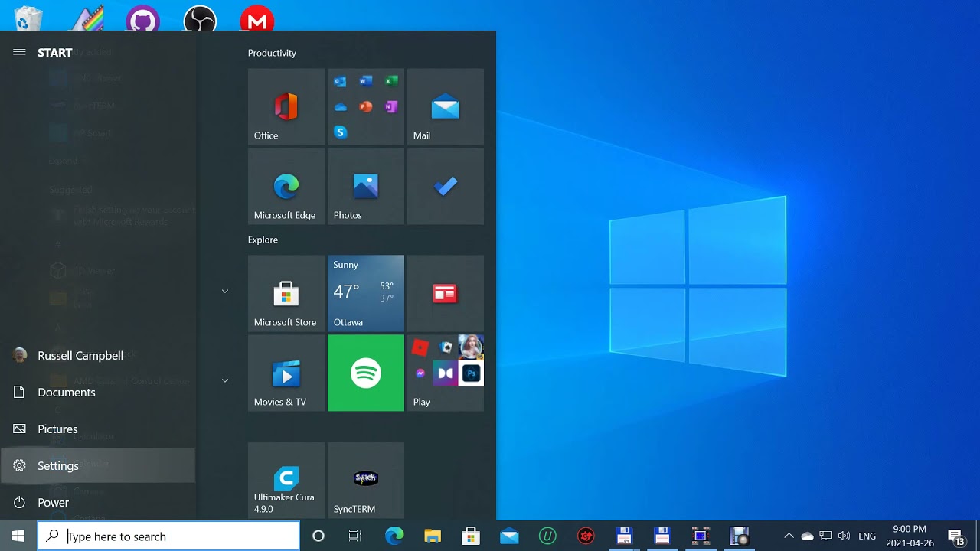The image size is (980, 551).
Task: Open OneDrive in the Office folder tile
Action: click(x=341, y=107)
